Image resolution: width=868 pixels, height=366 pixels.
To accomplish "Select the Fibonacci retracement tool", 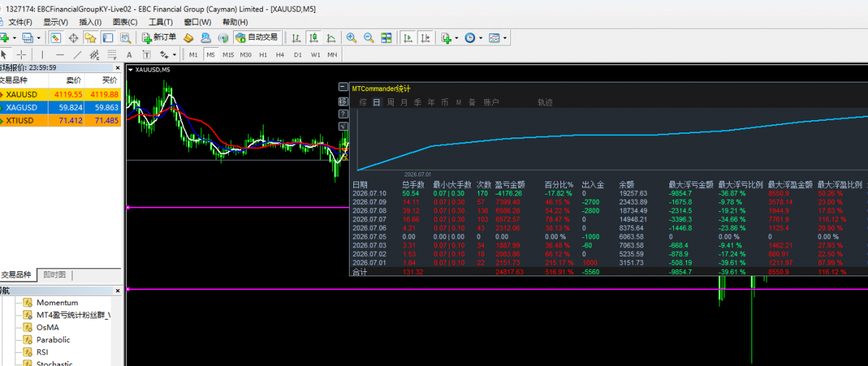I will point(112,54).
